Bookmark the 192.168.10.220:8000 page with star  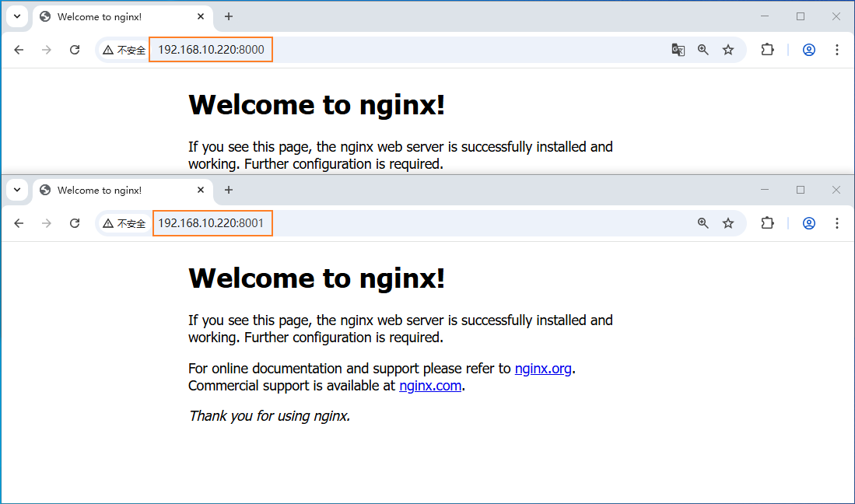pyautogui.click(x=728, y=50)
